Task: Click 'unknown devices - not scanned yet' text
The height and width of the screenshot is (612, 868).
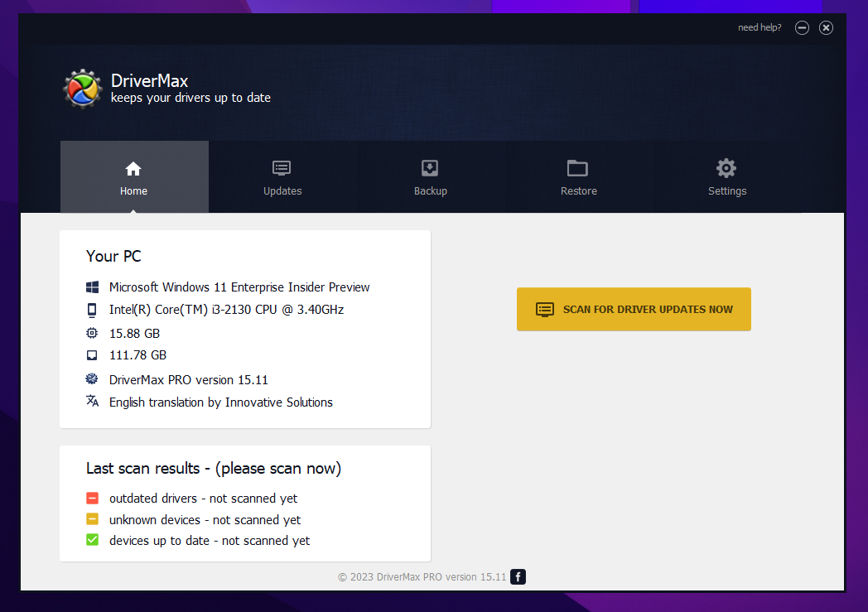Action: pos(205,520)
